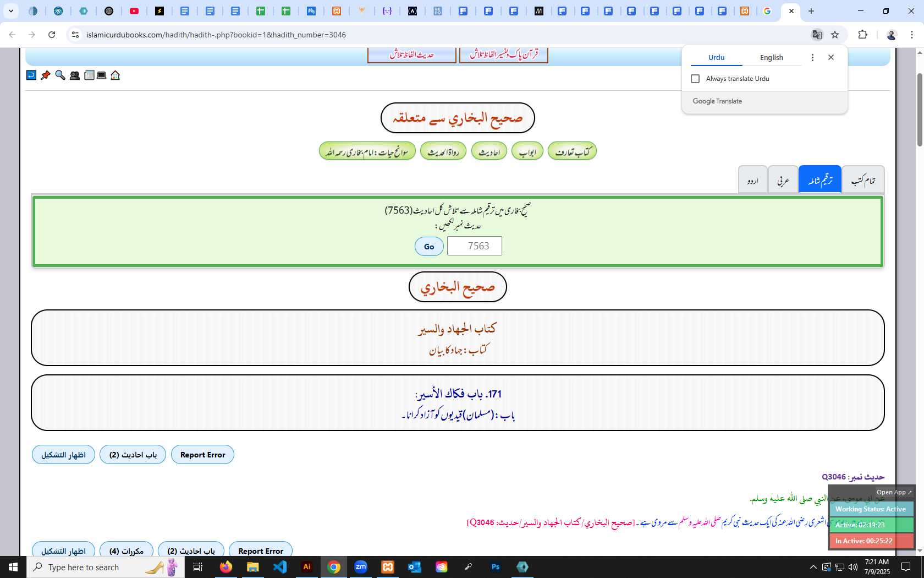Click upper Izhar al-Tashkeel toggle button
Viewport: 924px width, 578px height.
63,455
